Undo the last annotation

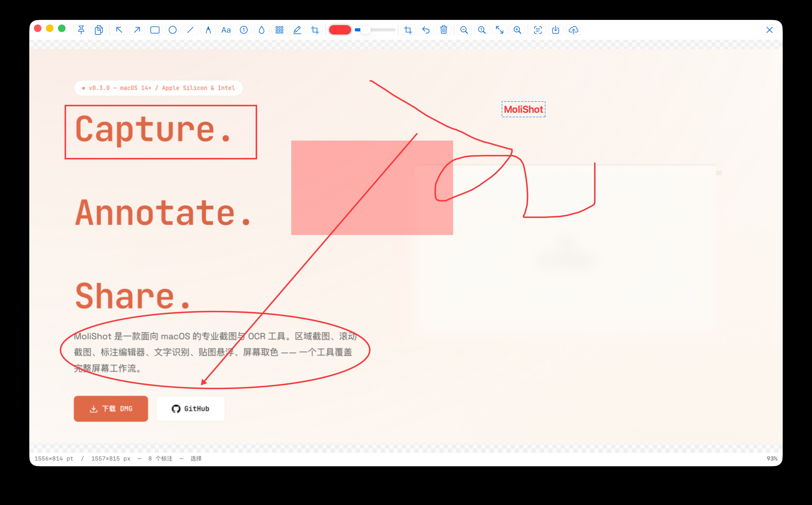426,30
